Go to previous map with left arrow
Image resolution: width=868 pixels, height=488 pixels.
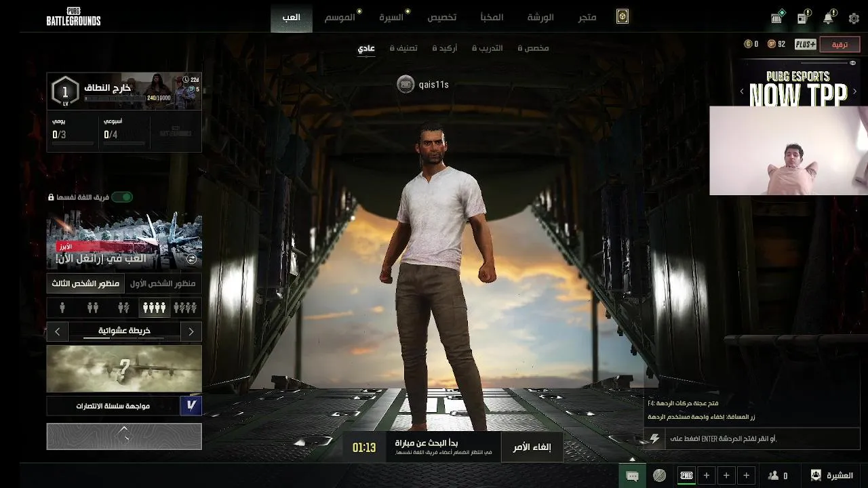57,331
